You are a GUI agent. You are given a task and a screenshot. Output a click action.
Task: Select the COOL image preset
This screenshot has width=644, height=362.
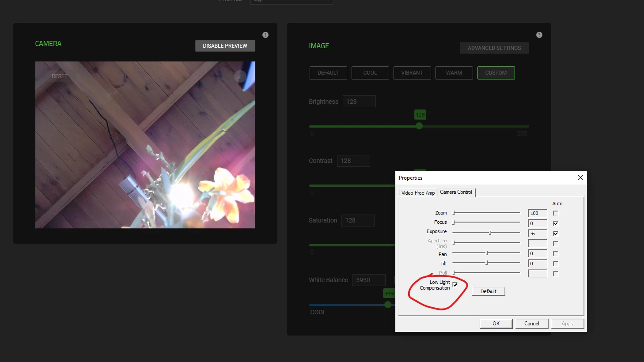pos(370,73)
